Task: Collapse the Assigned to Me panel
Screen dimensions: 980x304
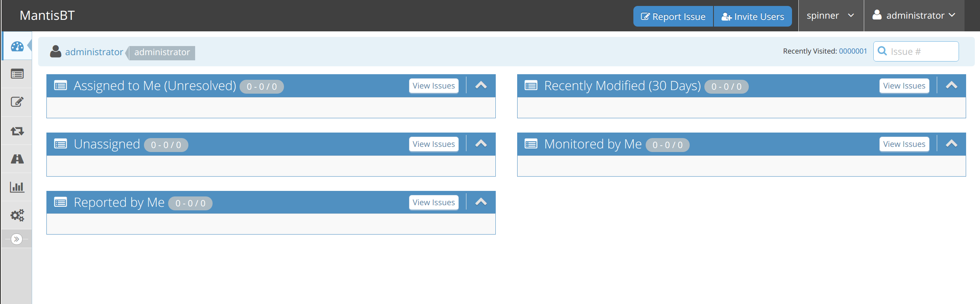Action: pyautogui.click(x=481, y=85)
